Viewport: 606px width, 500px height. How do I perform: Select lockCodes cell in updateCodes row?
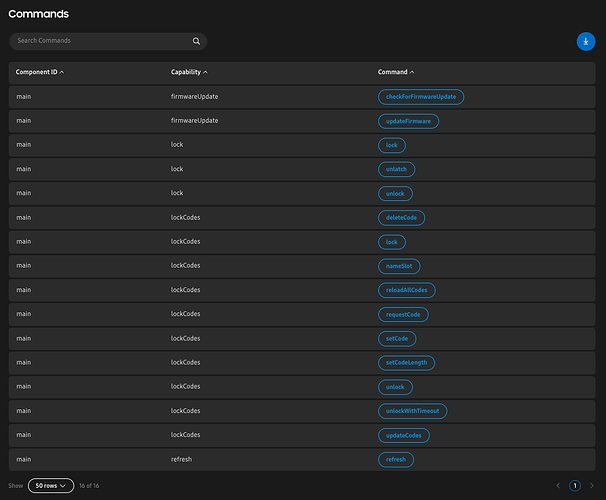[x=186, y=435]
